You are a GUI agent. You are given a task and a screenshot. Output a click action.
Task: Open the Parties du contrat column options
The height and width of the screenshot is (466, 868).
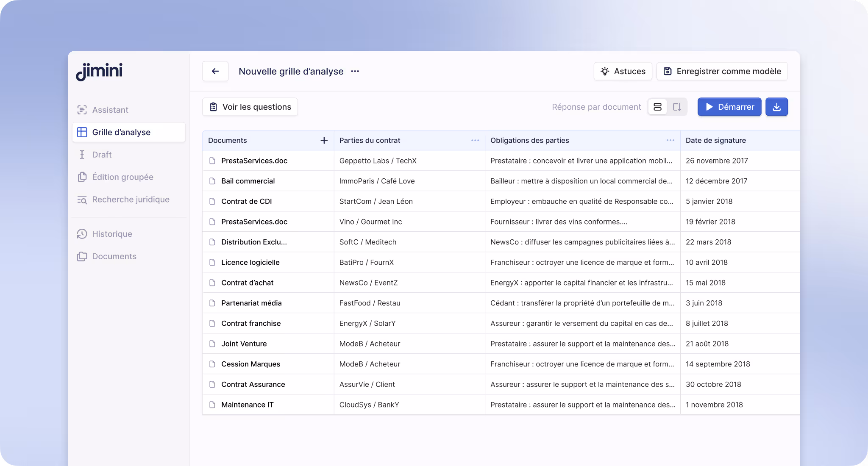475,140
